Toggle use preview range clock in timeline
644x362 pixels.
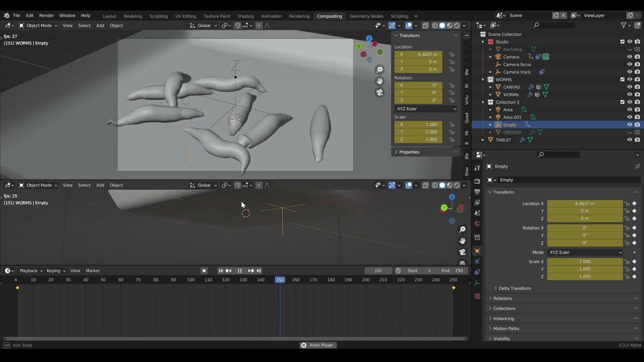[x=398, y=270]
